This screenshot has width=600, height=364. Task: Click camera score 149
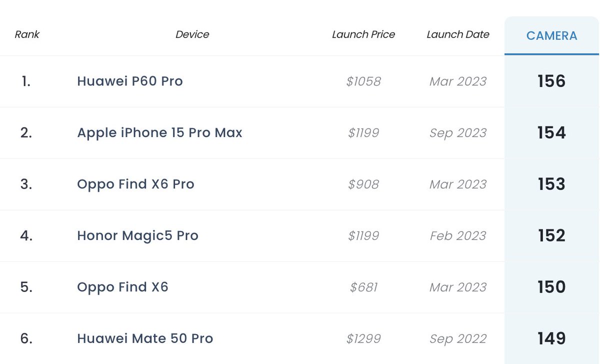pyautogui.click(x=551, y=338)
